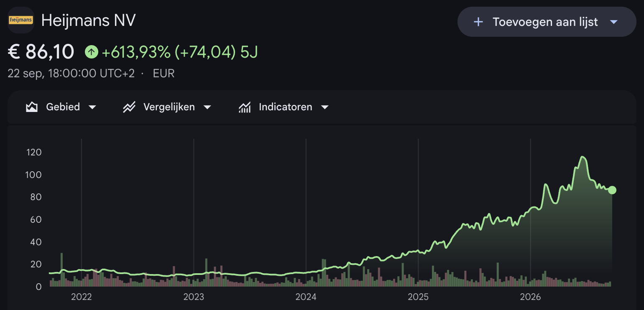Open the Gebied chart type dropdown
This screenshot has height=310, width=644.
61,107
